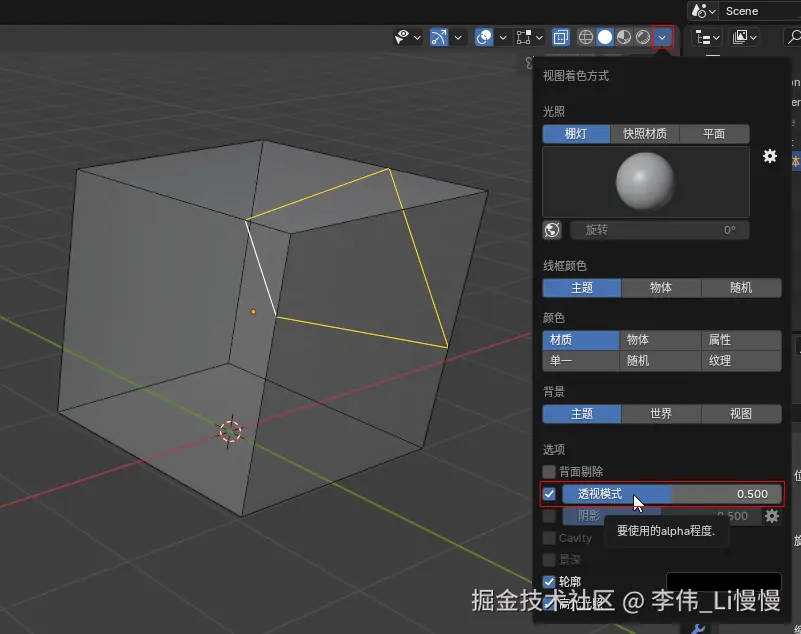Click the outliner display mode icon

[740, 37]
